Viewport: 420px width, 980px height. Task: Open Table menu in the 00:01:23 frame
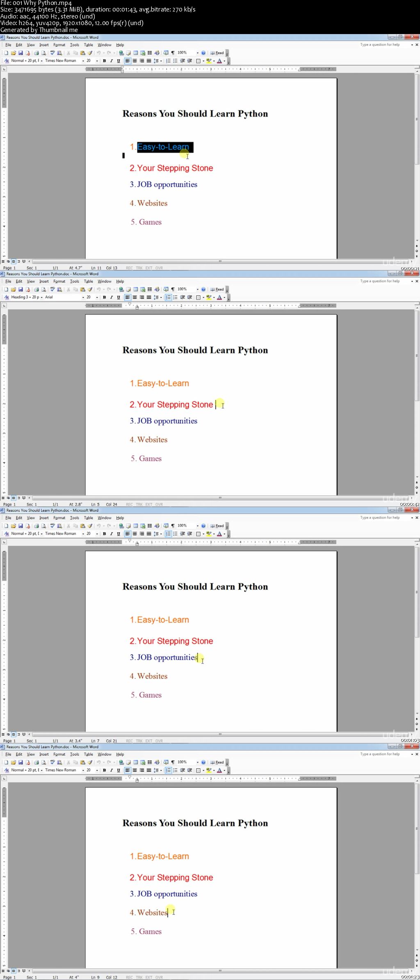click(89, 754)
